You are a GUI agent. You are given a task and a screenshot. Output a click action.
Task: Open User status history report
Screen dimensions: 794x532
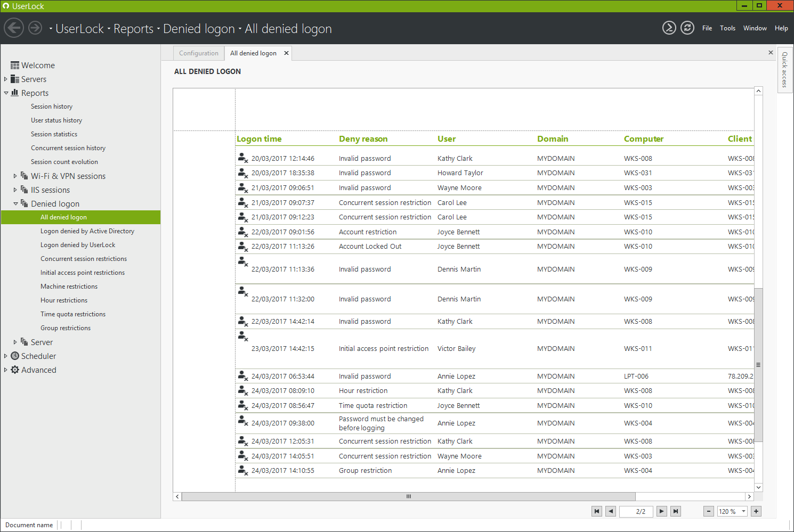(x=56, y=120)
